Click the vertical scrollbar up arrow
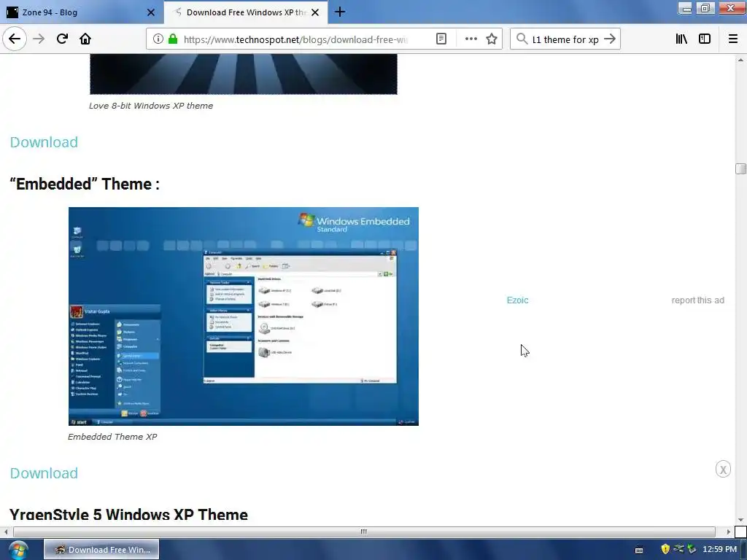 pos(740,60)
